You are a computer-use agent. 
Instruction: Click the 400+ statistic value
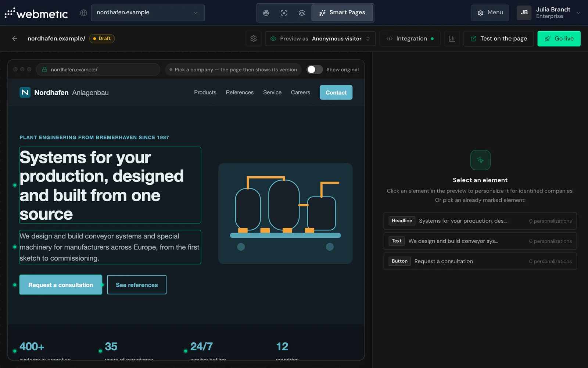pyautogui.click(x=32, y=346)
